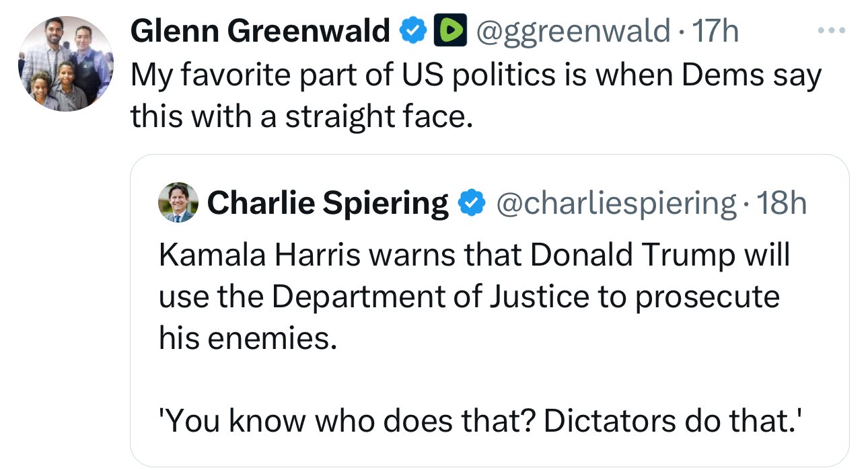Click the Charlie Spiering display name
Viewport: 868px width, 470px height.
[x=328, y=202]
